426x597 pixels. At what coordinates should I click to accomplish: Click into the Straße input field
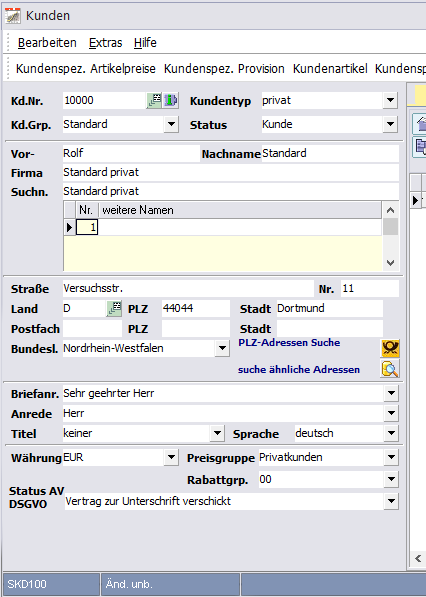pyautogui.click(x=188, y=289)
